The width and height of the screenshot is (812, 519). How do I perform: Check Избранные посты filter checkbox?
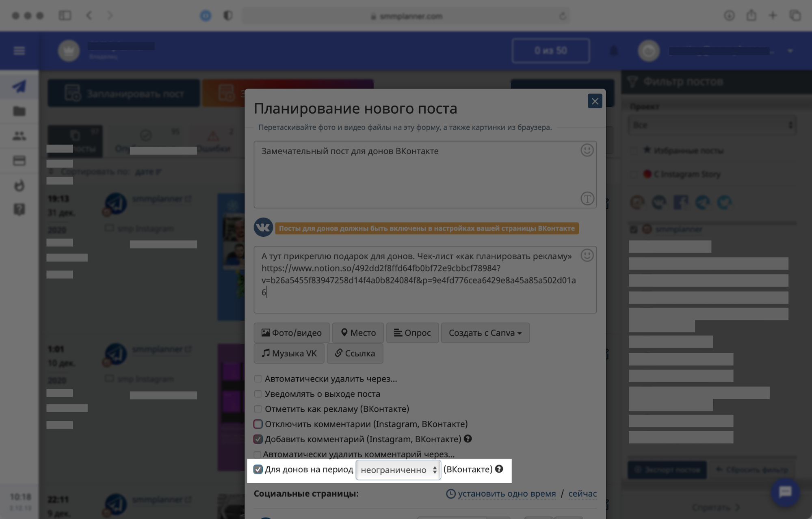click(634, 151)
